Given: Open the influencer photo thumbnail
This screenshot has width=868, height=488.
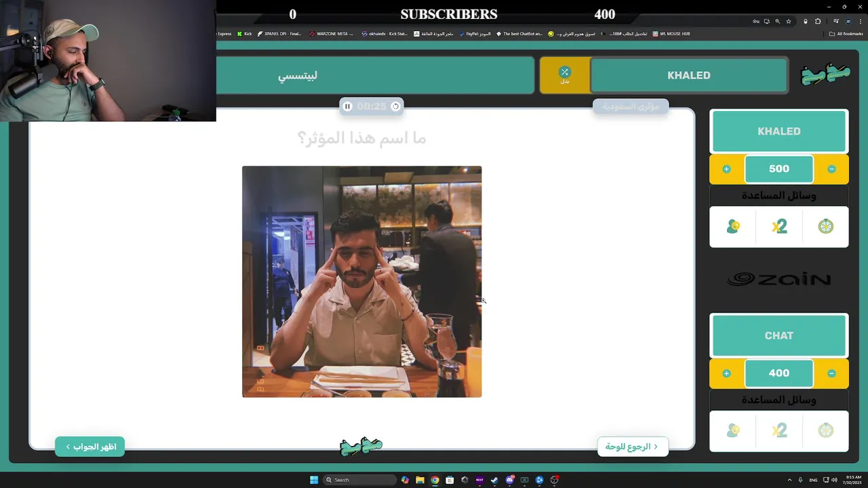Looking at the screenshot, I should coord(362,281).
